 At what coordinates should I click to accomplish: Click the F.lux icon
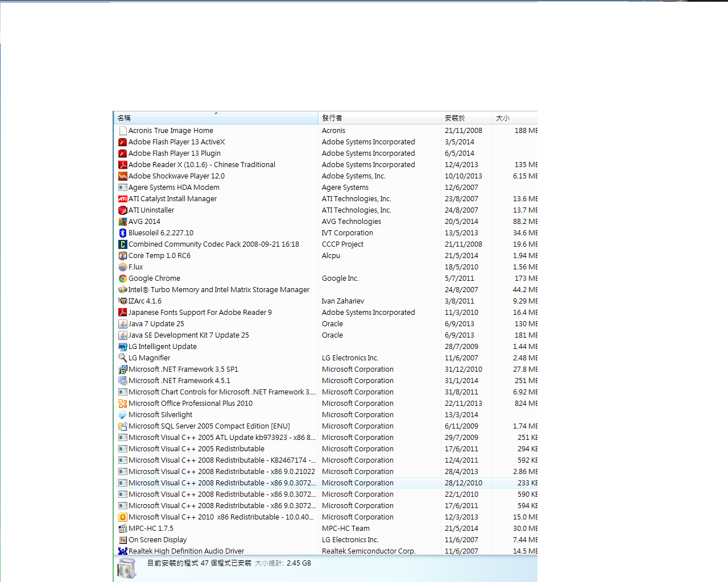coord(122,267)
